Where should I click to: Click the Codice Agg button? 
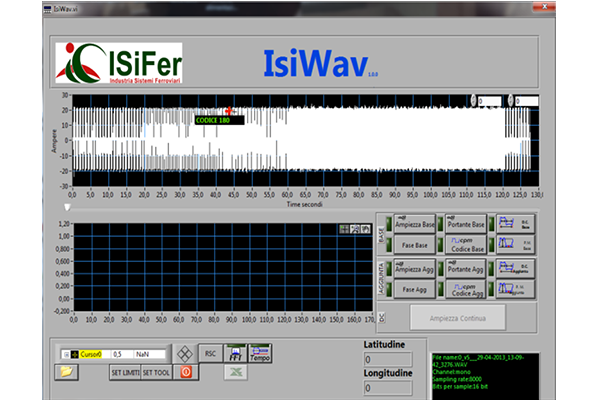[466, 289]
